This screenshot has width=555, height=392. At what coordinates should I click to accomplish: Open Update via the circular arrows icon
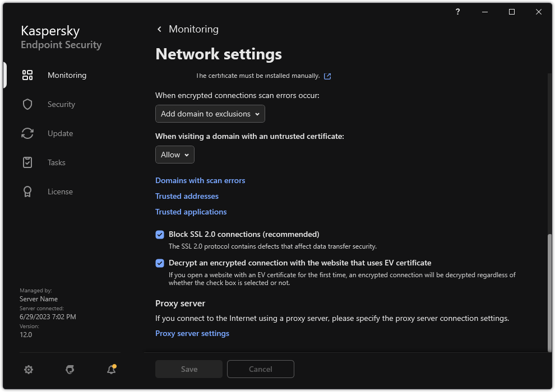tap(27, 133)
